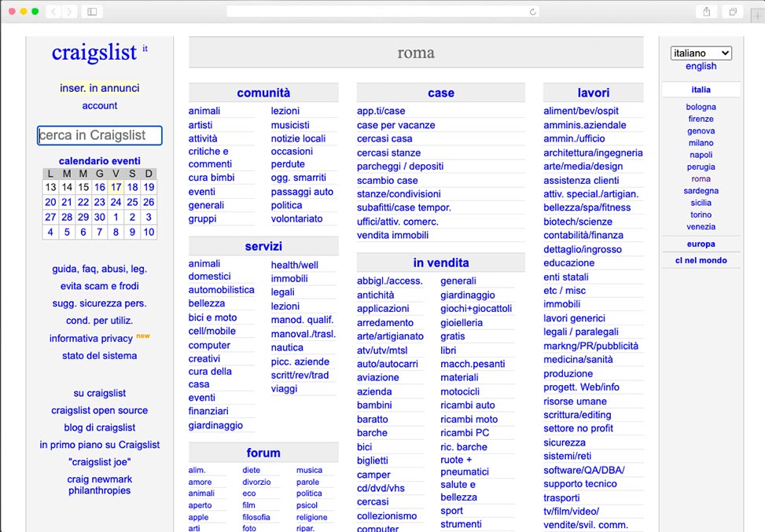Open ricambi PC link
This screenshot has width=765, height=532.
[x=465, y=433]
